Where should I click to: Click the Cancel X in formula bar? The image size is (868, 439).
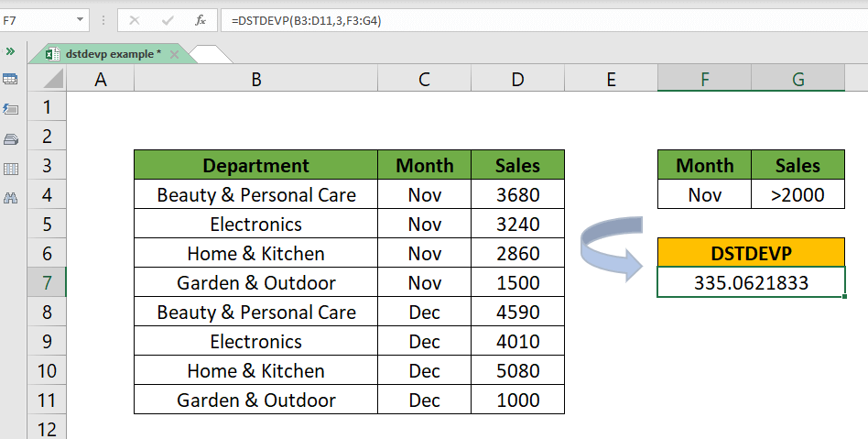coord(135,20)
